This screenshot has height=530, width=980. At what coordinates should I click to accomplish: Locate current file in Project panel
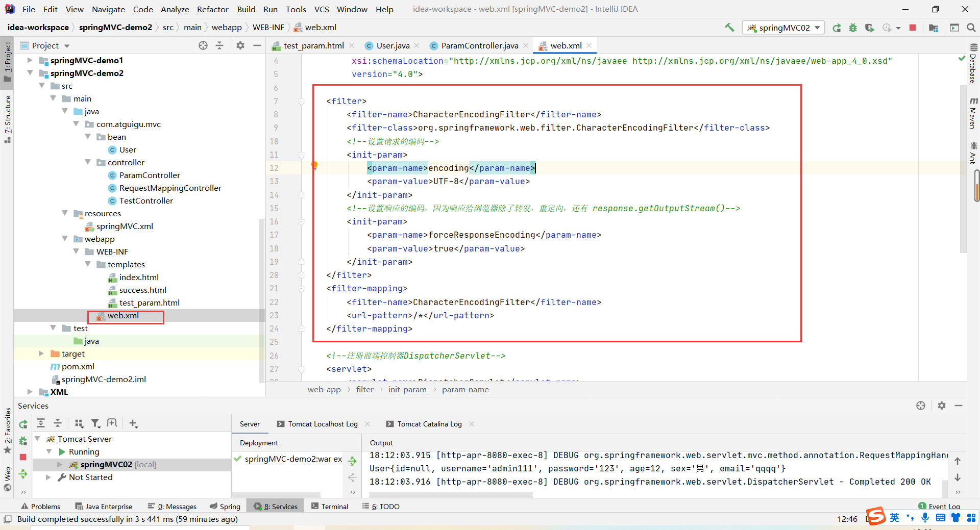pos(203,45)
